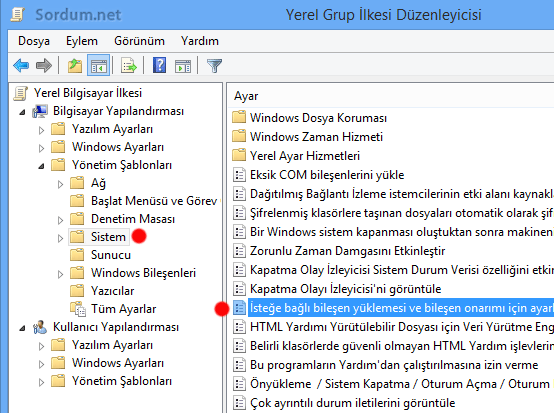This screenshot has height=413, width=554.
Task: Expand Windows Ayarları under Kullanıcı Yapılandırması
Action: pyautogui.click(x=41, y=364)
